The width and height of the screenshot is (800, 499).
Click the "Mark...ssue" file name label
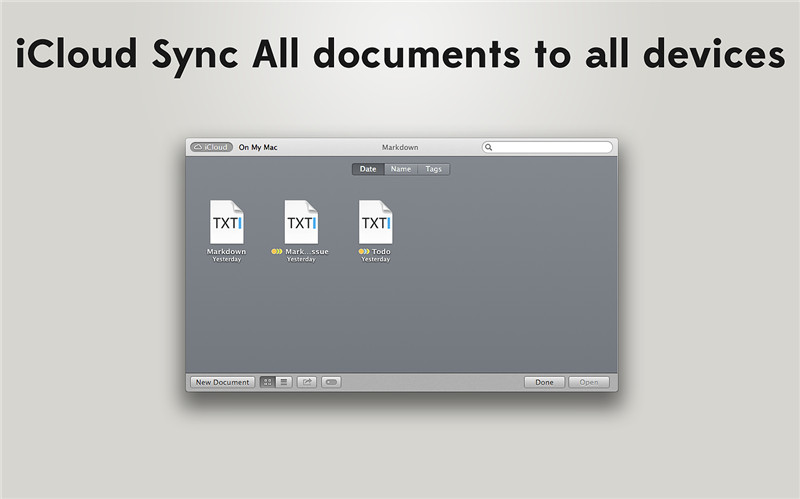pos(307,252)
